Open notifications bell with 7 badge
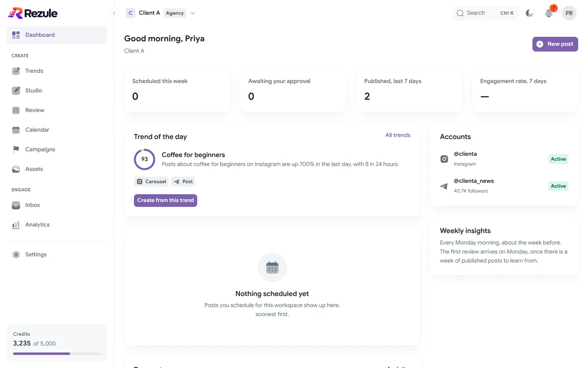Viewport: 588px width, 368px height. pos(549,13)
